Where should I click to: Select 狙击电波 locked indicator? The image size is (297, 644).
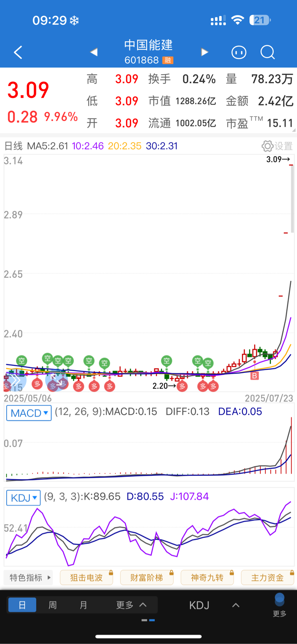[x=86, y=577]
